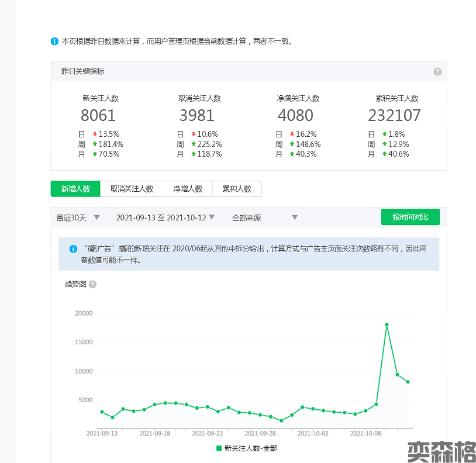
Task: Toggle 新关注人数-全部 legend marker
Action: pos(219,448)
